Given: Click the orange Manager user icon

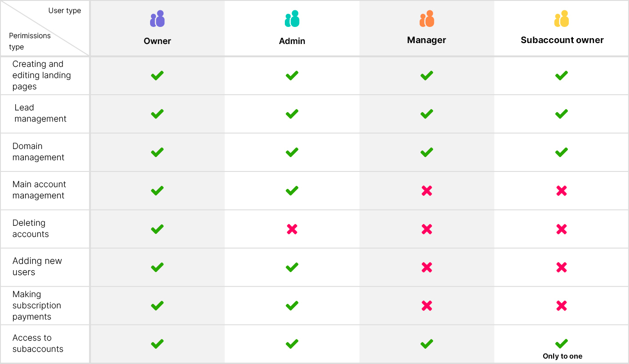Looking at the screenshot, I should 427,19.
